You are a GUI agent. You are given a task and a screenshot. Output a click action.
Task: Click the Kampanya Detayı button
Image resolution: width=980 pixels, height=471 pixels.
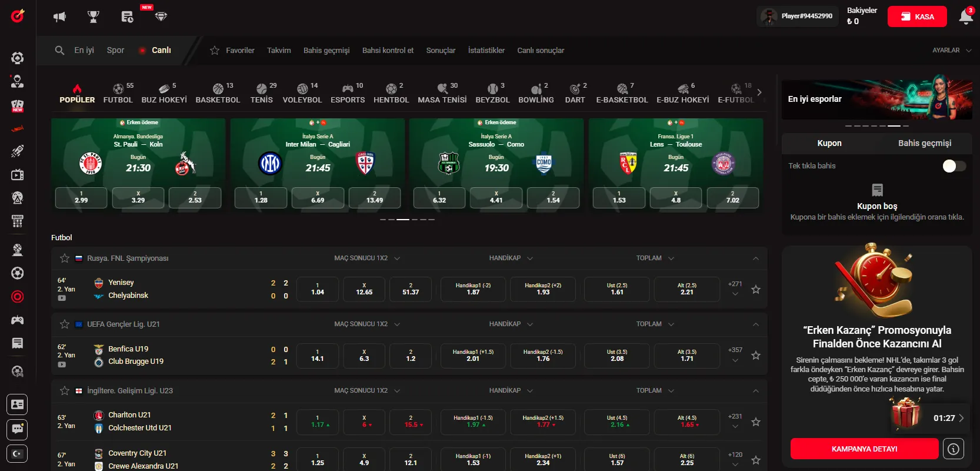[x=864, y=449]
